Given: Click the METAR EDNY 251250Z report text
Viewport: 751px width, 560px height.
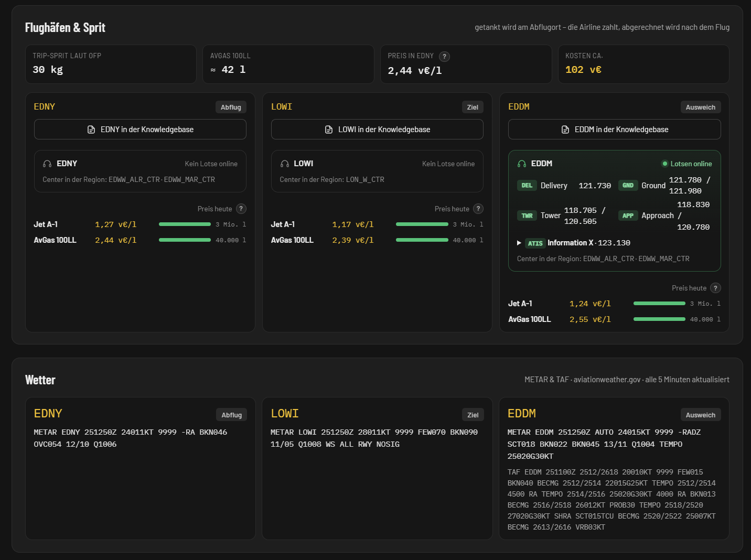Looking at the screenshot, I should point(131,438).
